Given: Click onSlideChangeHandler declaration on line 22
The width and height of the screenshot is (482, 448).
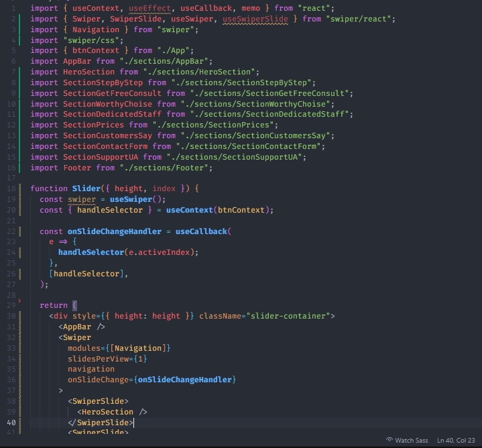Looking at the screenshot, I should click(115, 231).
